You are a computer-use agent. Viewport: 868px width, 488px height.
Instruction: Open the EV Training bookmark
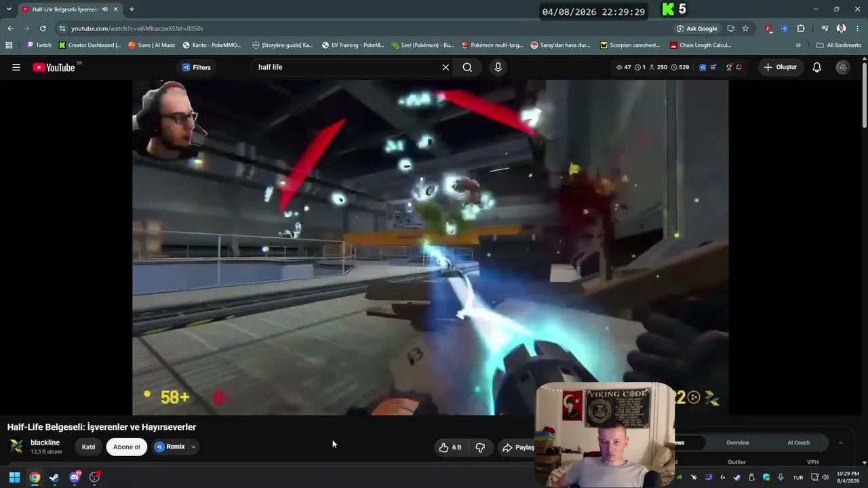(353, 45)
